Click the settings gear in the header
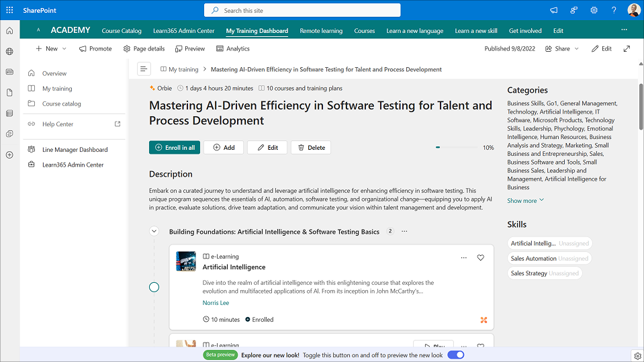The width and height of the screenshot is (644, 362). click(x=594, y=10)
